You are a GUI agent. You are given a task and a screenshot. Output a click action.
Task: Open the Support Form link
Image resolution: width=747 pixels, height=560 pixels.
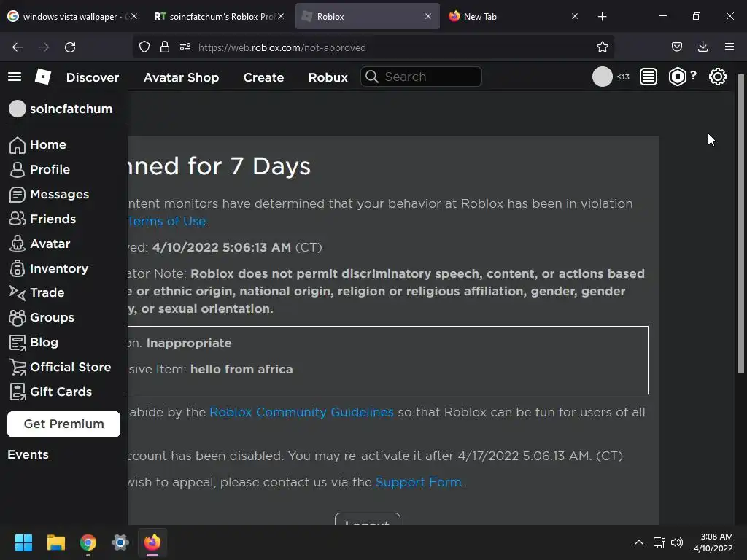pyautogui.click(x=418, y=482)
